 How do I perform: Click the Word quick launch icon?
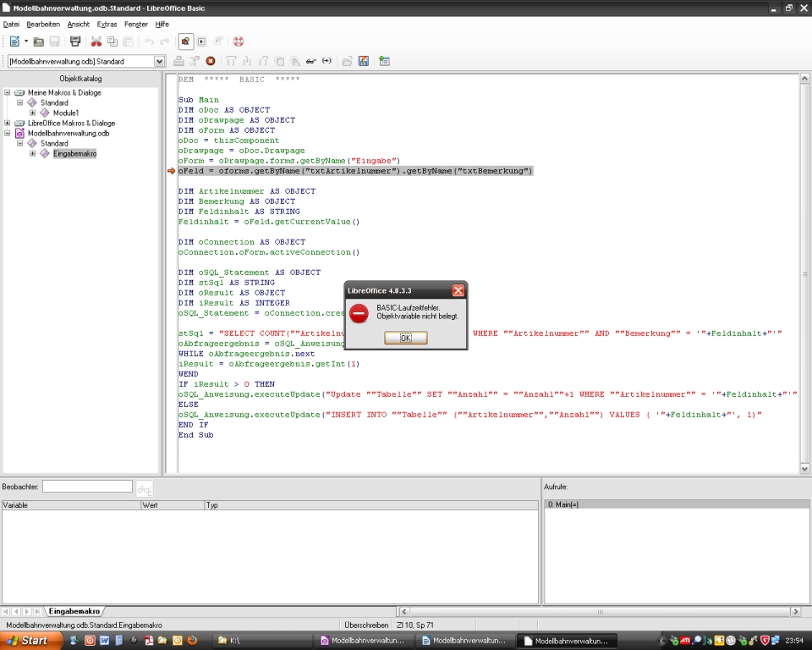[105, 641]
